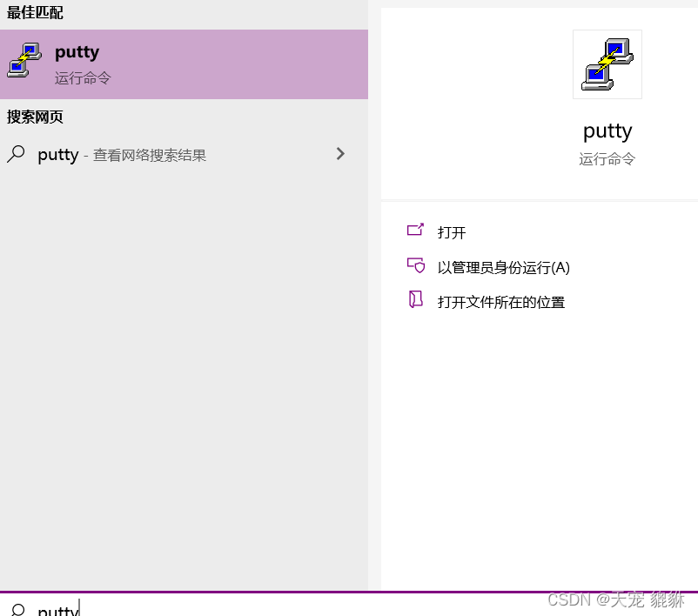This screenshot has height=616, width=698.
Task: Run putty via 以管理员身份运行(A)
Action: pos(503,267)
